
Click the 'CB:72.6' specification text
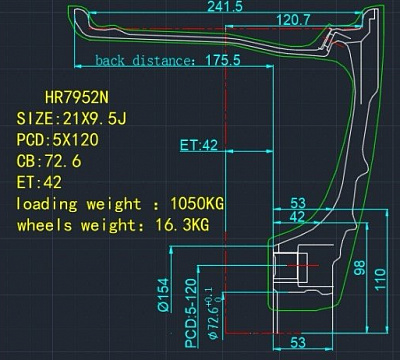49,162
